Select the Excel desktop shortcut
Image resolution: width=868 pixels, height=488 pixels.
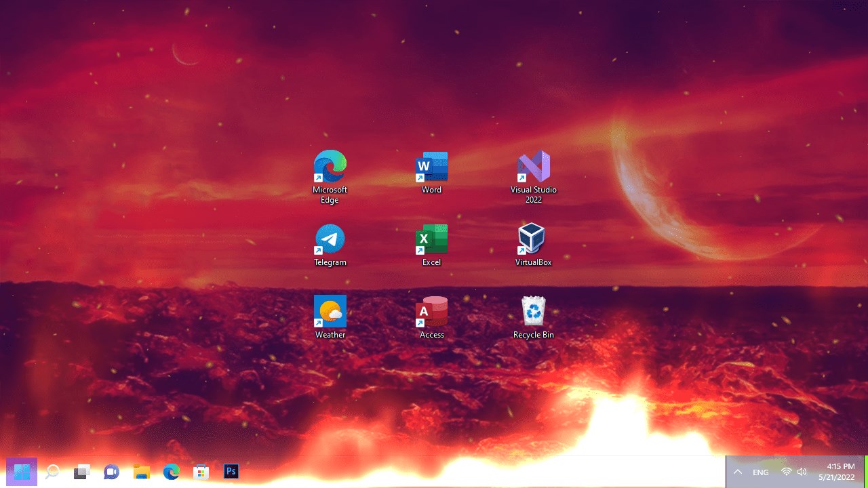click(432, 245)
